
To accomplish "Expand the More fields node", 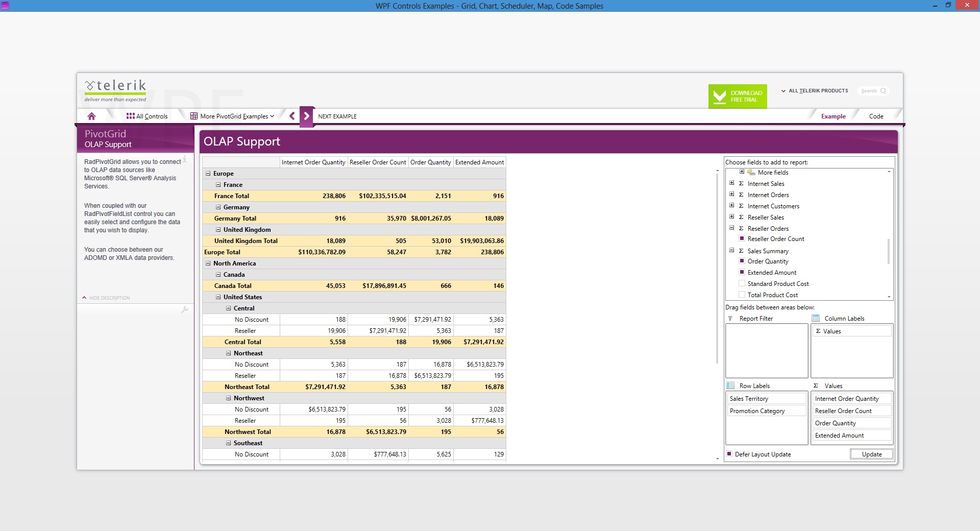I will 742,172.
